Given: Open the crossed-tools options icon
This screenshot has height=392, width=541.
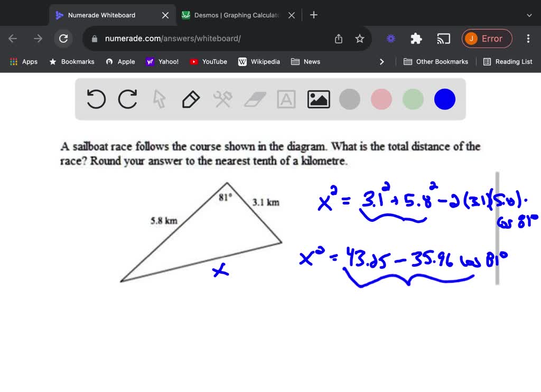Looking at the screenshot, I should pyautogui.click(x=222, y=99).
